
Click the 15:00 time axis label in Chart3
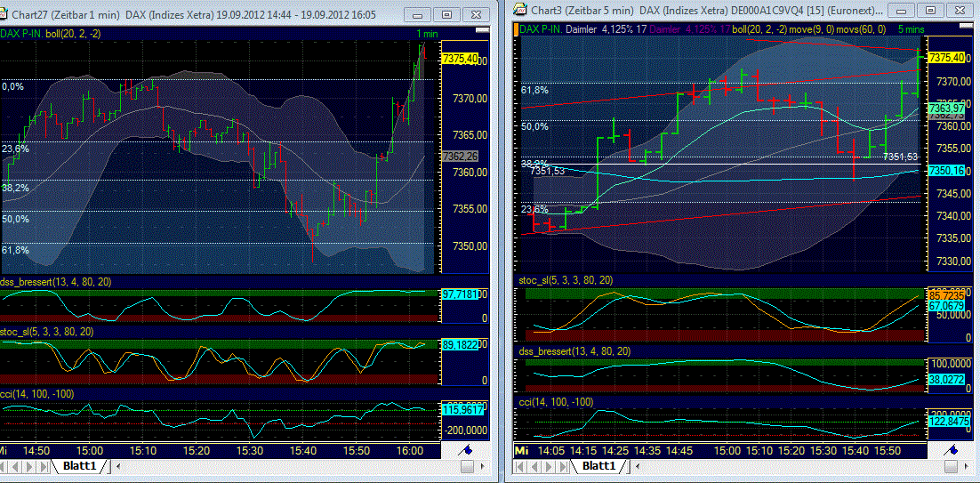[727, 450]
